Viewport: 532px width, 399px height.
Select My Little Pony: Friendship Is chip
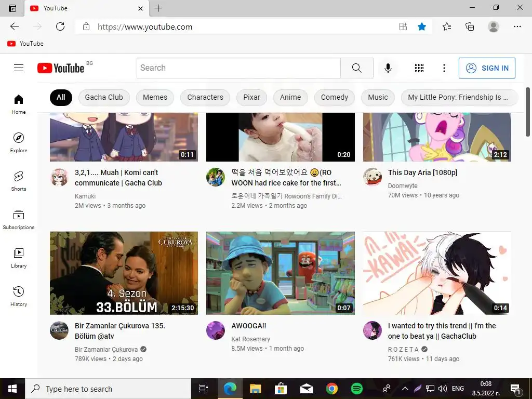click(x=459, y=97)
